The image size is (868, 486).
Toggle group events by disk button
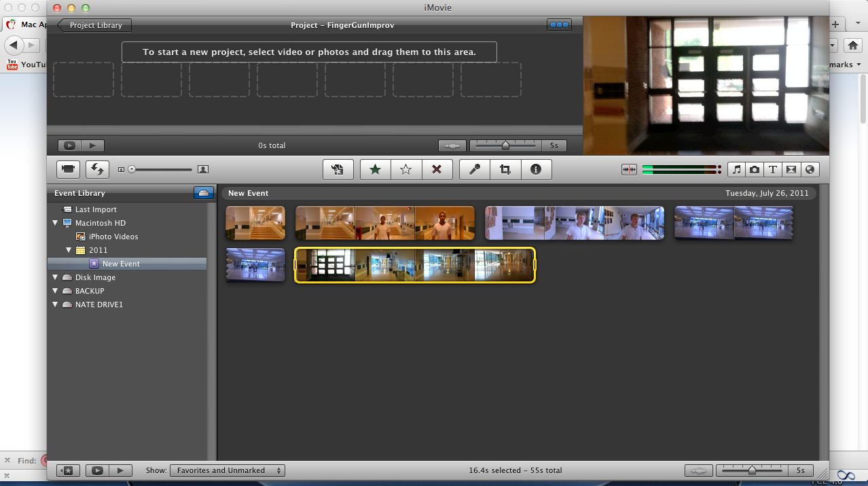[x=204, y=193]
